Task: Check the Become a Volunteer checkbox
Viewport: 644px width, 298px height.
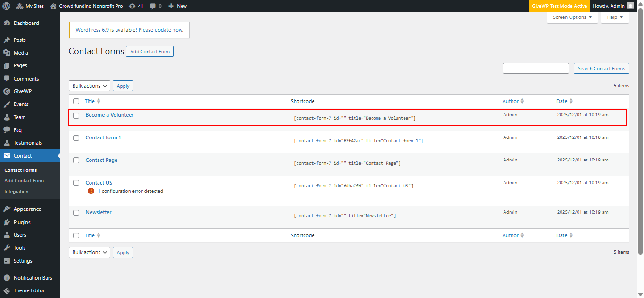Action: tap(76, 115)
